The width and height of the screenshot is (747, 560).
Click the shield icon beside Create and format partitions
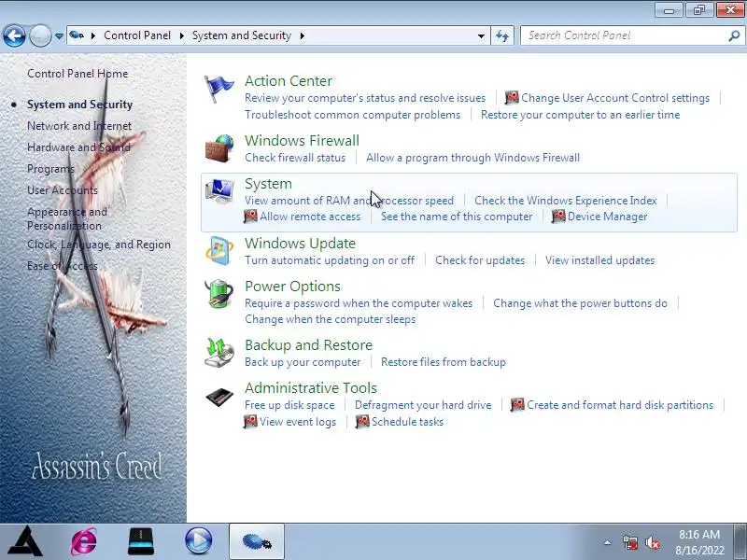click(517, 405)
